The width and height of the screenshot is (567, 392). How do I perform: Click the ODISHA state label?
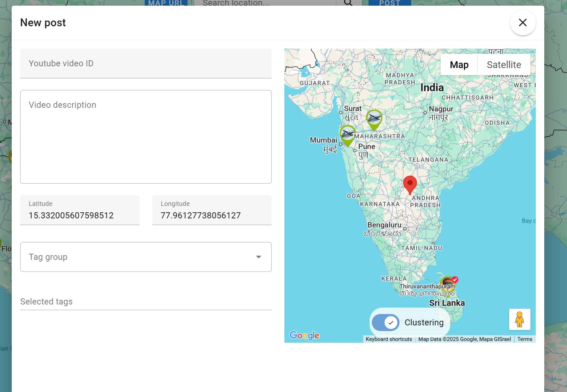coord(497,123)
